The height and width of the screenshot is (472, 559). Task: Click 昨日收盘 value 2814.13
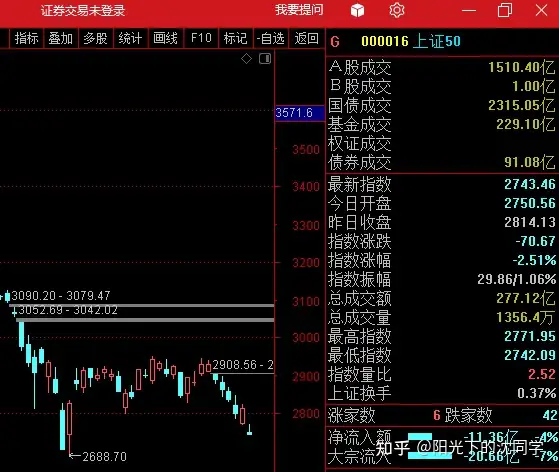530,222
